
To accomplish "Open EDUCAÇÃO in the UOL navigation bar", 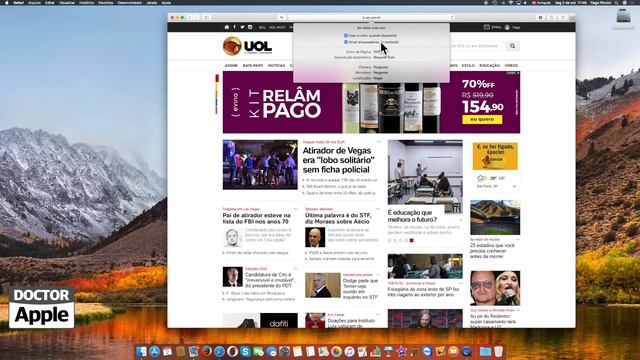I will click(x=489, y=65).
